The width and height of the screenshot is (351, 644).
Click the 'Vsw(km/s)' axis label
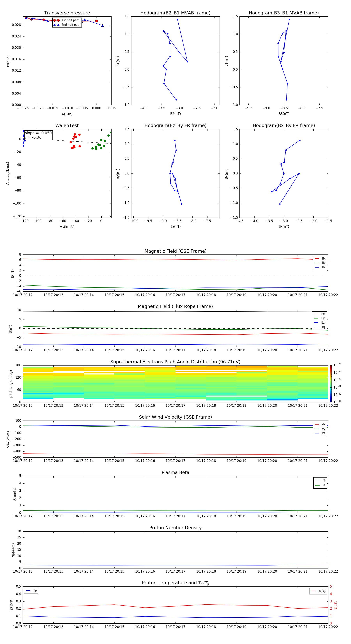coord(8,439)
